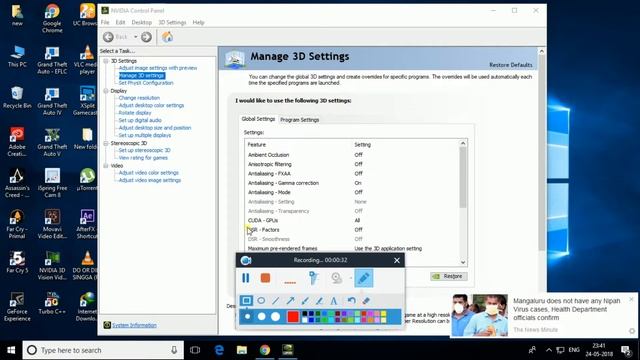640x360 pixels.
Task: Click the large red current color swatch
Action: [293, 316]
